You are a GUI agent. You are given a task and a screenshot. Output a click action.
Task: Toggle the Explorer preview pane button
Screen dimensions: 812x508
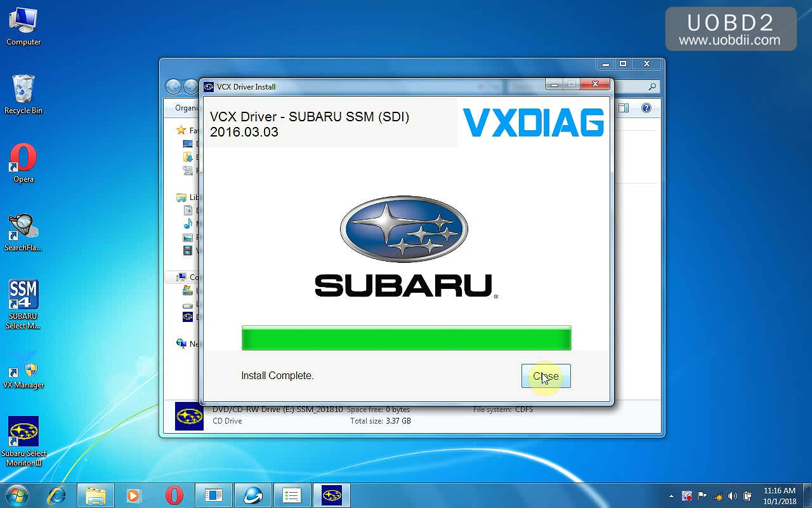[624, 108]
